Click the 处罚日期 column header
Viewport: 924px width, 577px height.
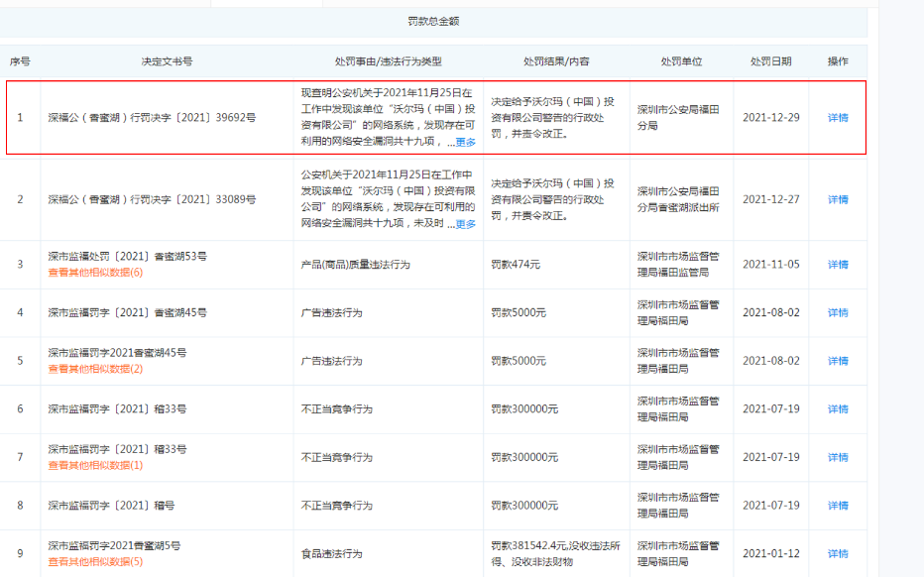[771, 59]
